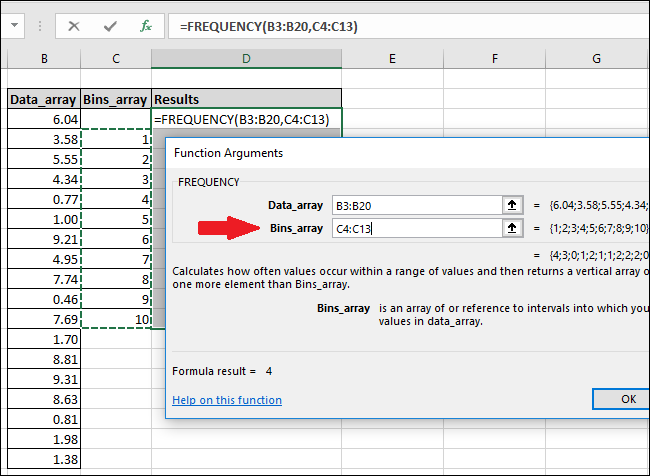650x476 pixels.
Task: Select the cell containing 6.04
Action: pos(44,119)
